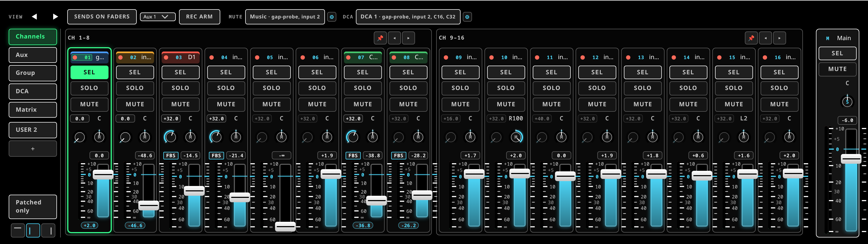Switch to the Group layer tab
The width and height of the screenshot is (868, 244).
pos(33,73)
